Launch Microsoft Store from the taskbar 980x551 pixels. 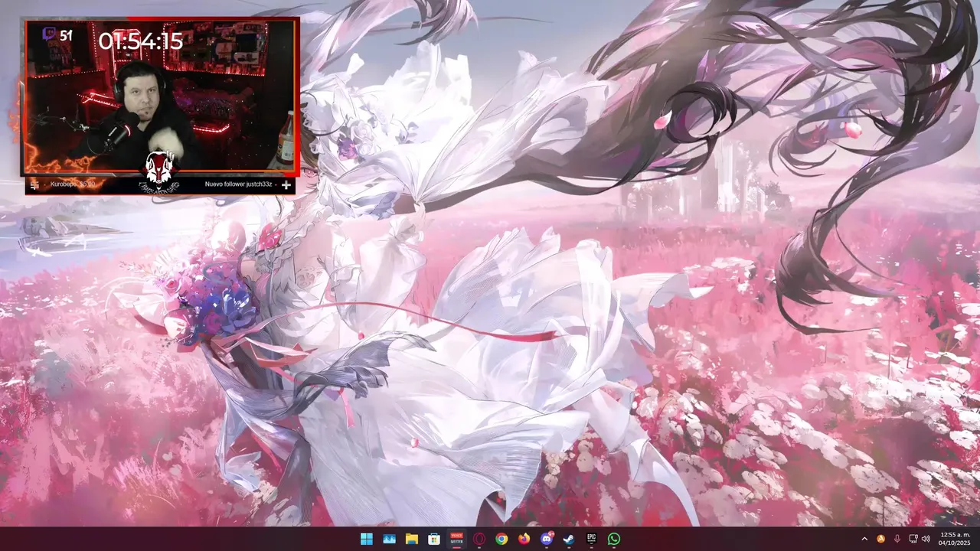point(434,539)
